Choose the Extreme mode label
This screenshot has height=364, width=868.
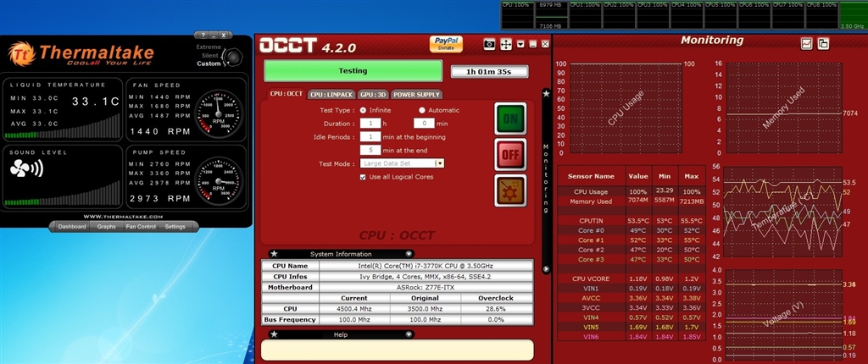(x=209, y=47)
